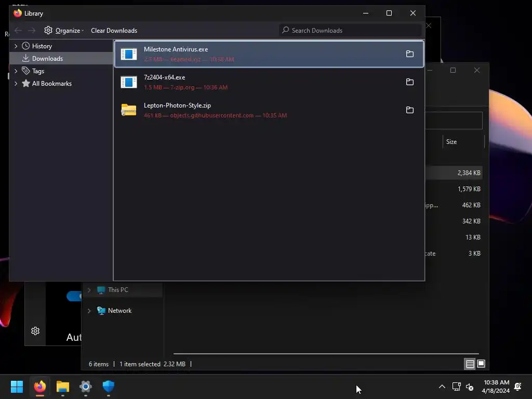Open Settings from the taskbar

tap(86, 387)
